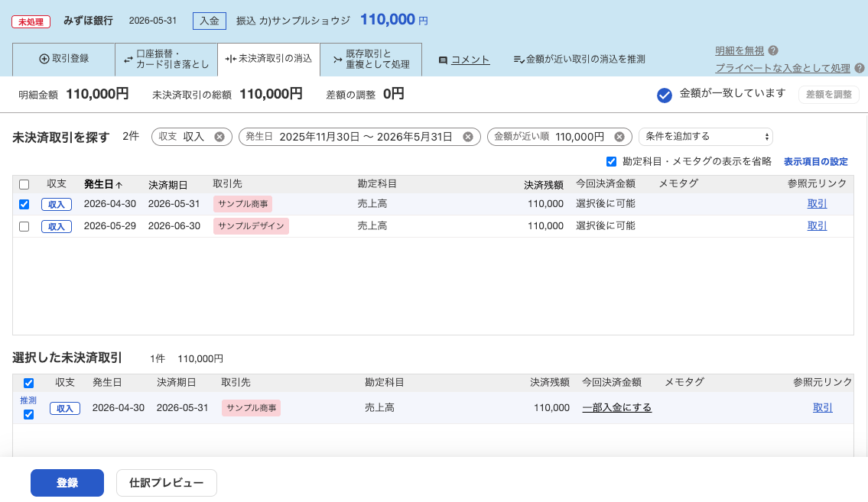Click the 登録 button

[67, 483]
